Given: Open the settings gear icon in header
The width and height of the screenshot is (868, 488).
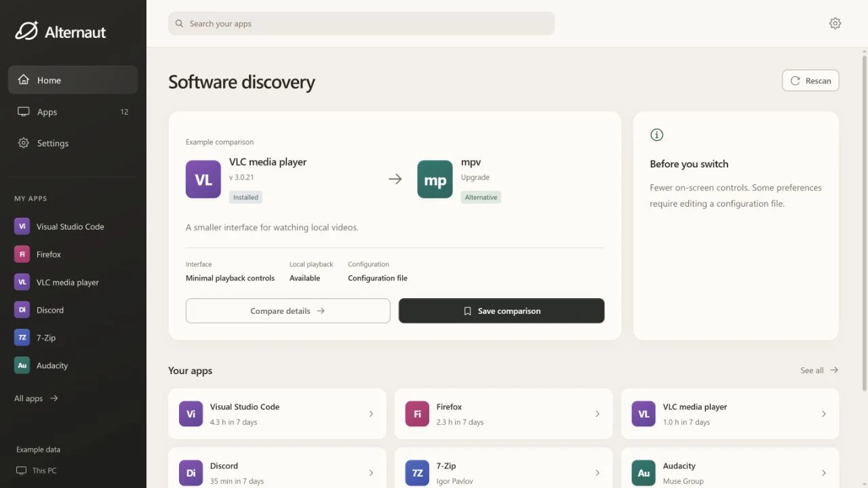Looking at the screenshot, I should pyautogui.click(x=835, y=23).
